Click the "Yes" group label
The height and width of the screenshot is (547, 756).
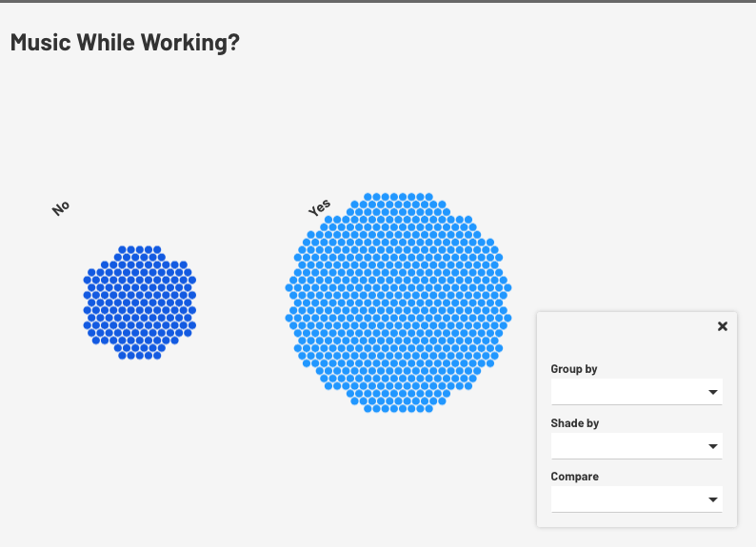click(320, 207)
